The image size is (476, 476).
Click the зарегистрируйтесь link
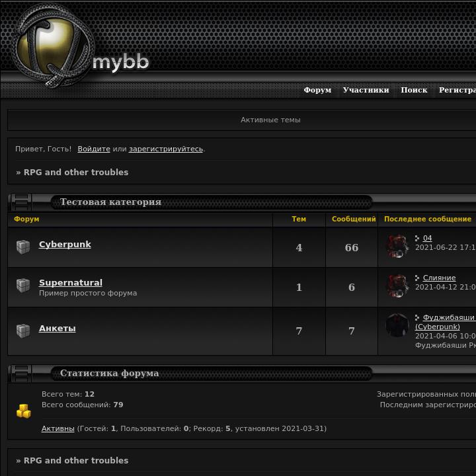(x=166, y=149)
